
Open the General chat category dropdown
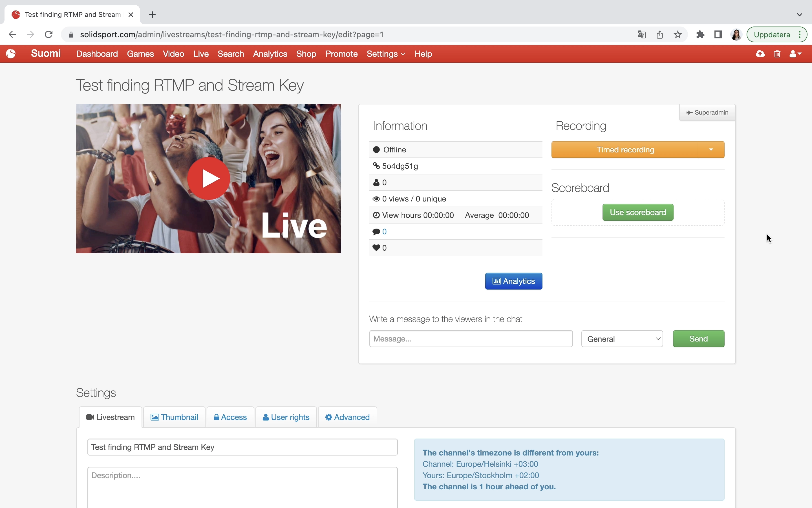point(622,339)
